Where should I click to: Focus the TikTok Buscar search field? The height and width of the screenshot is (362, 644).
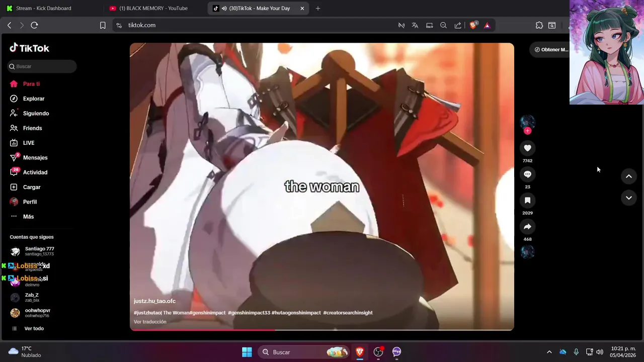[42, 66]
